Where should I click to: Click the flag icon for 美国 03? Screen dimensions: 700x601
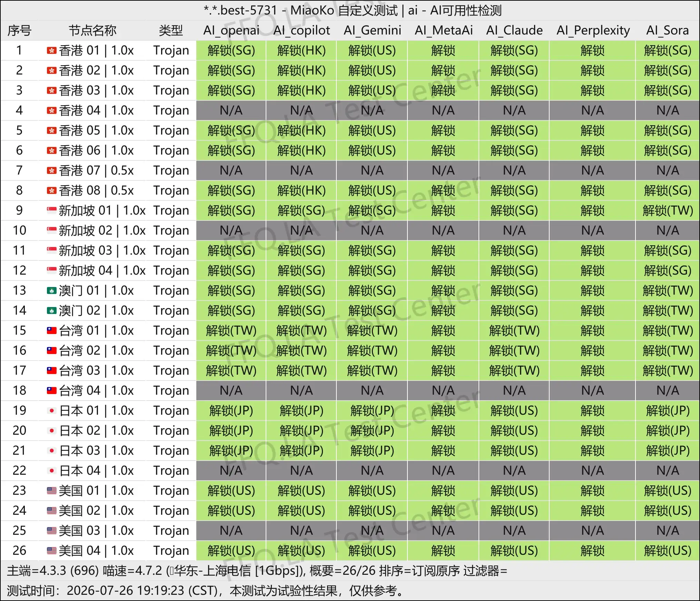pos(51,531)
